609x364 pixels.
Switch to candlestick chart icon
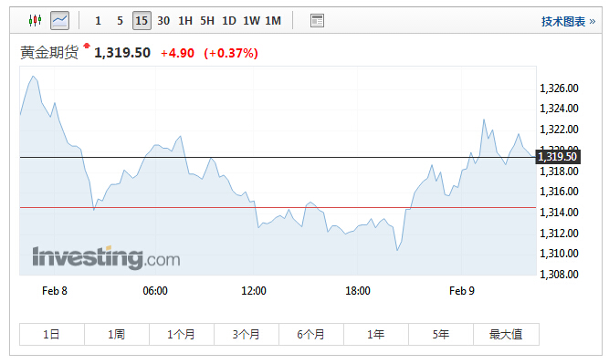point(36,20)
